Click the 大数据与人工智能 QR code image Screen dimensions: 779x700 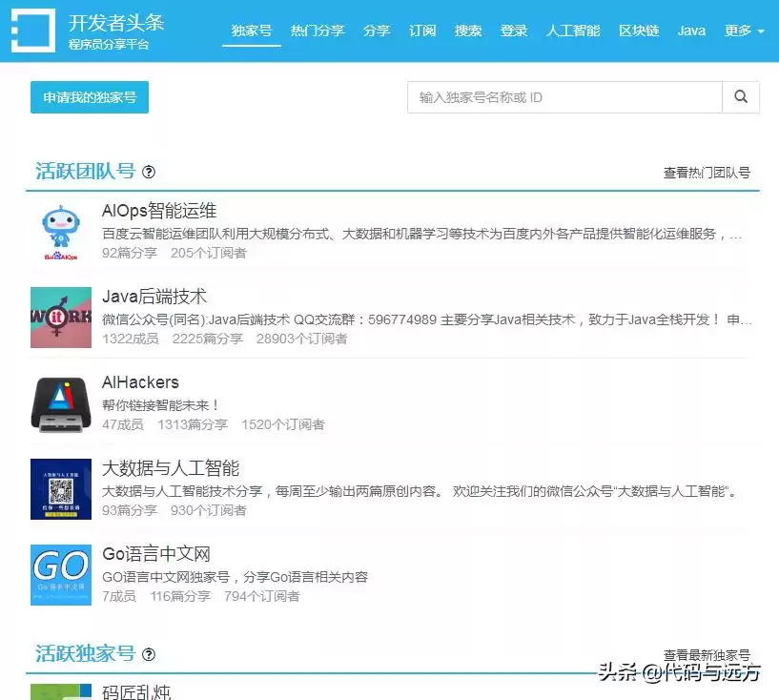pyautogui.click(x=60, y=489)
